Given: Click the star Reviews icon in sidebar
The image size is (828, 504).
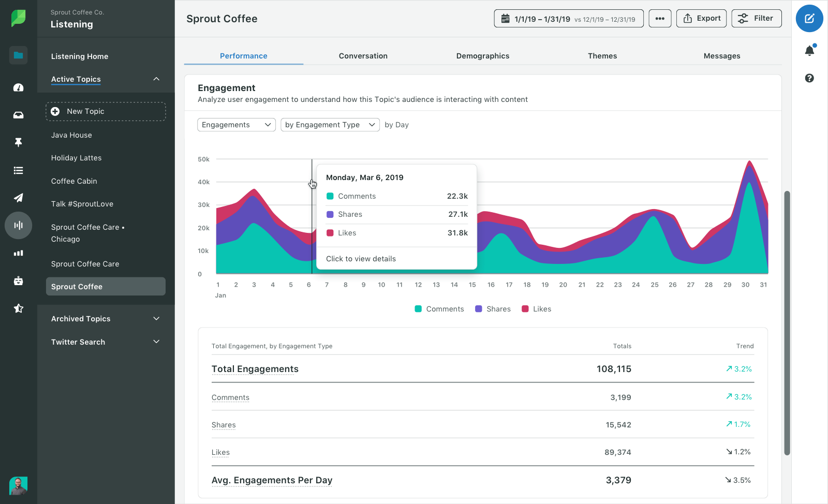Looking at the screenshot, I should (x=19, y=308).
